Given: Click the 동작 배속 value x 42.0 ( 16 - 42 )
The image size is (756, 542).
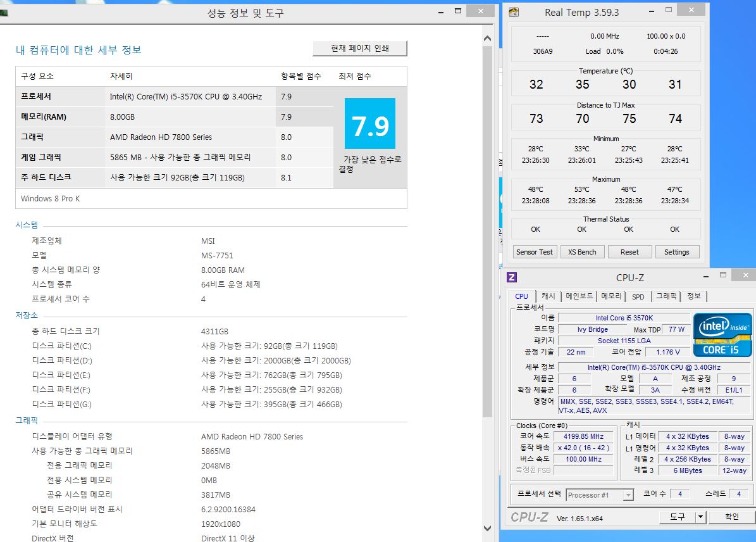Looking at the screenshot, I should 583,448.
